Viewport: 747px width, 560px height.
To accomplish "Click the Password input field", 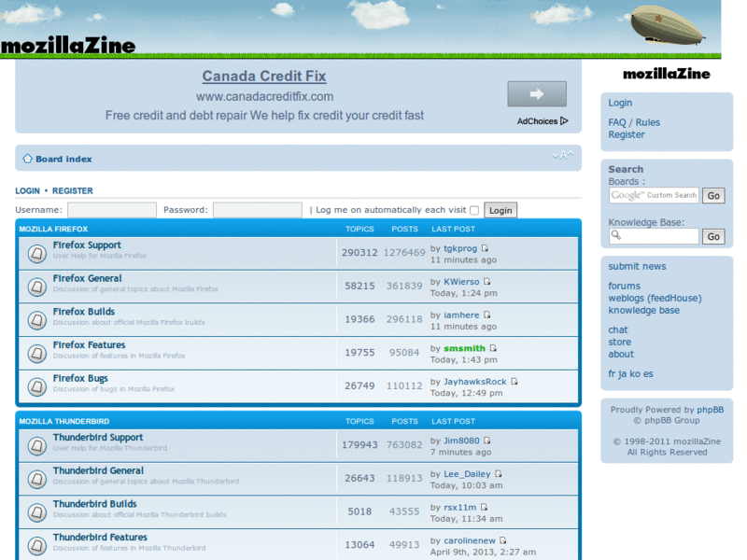I will [258, 210].
